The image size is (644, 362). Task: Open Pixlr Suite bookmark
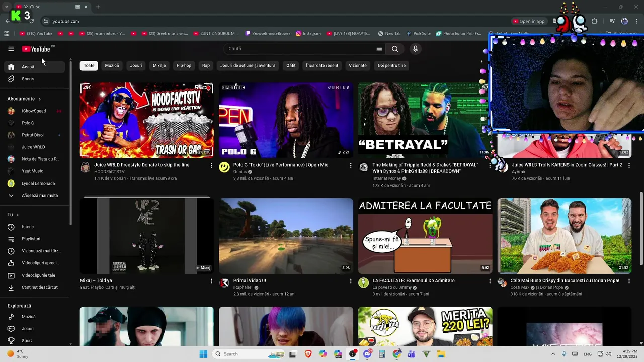[419, 34]
